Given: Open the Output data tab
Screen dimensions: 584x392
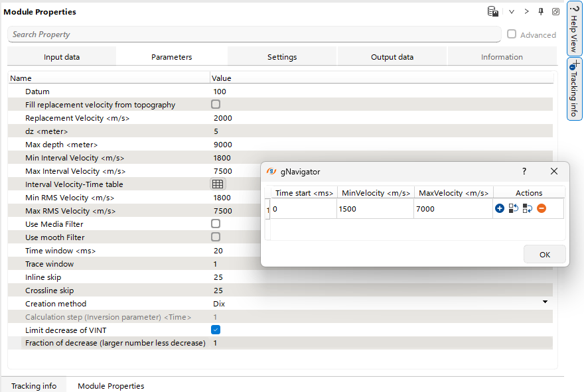Looking at the screenshot, I should [392, 57].
